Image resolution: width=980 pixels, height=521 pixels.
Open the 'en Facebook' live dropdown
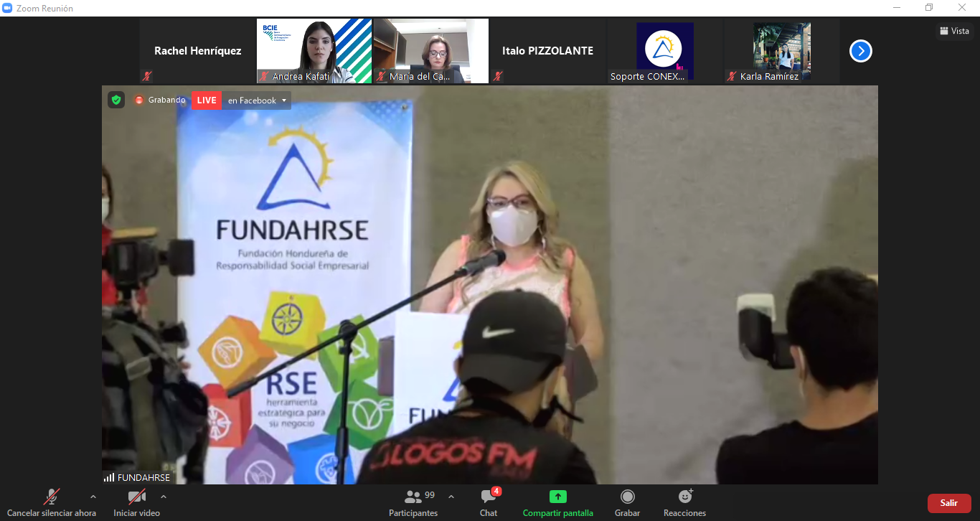pyautogui.click(x=256, y=100)
